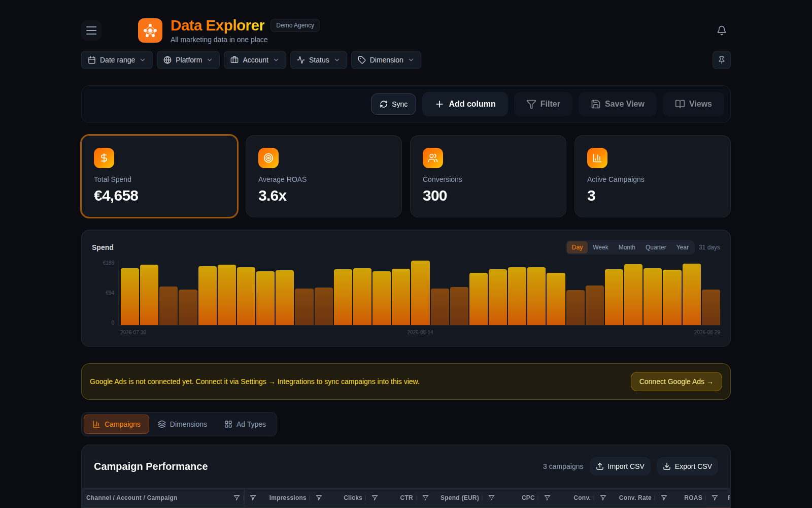812x508 pixels.
Task: Click Save View
Action: pos(618,104)
